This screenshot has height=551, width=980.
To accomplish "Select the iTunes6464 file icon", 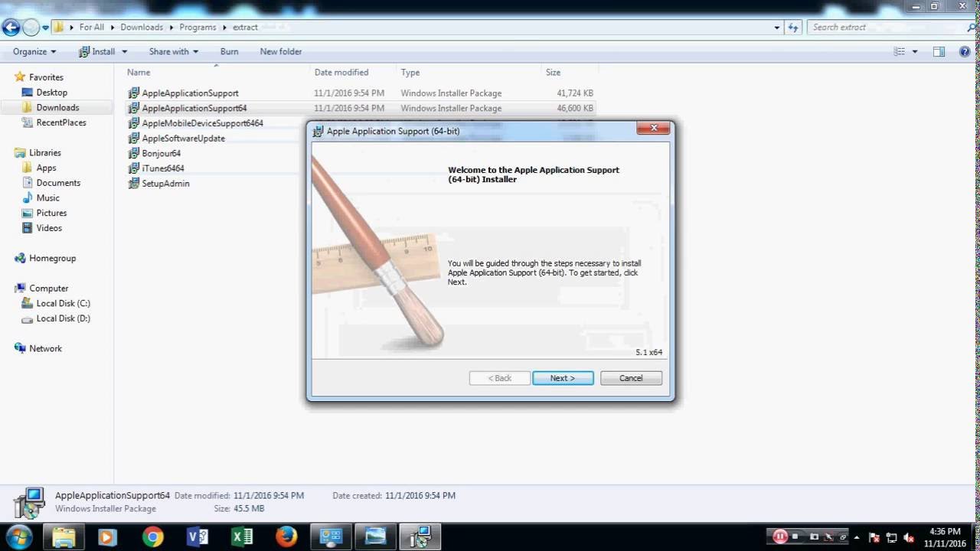I will click(x=133, y=168).
